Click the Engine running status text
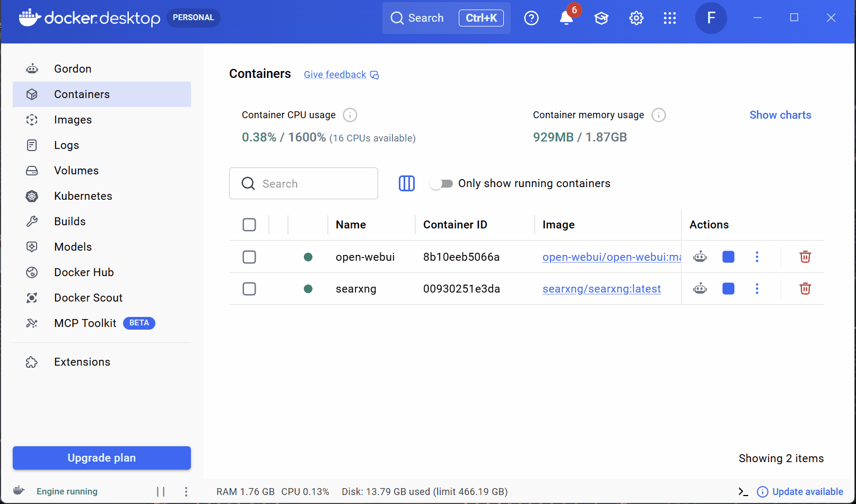Screen dimensions: 856x504 (x=67, y=492)
